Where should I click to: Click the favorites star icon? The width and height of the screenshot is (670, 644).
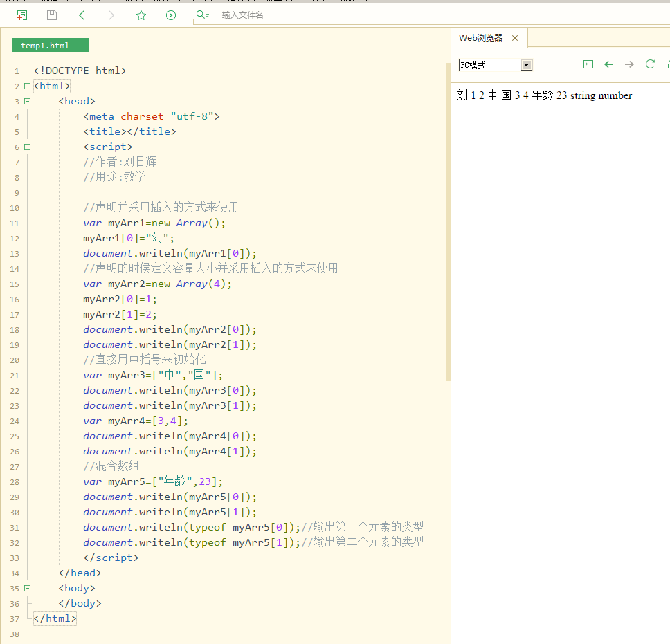[x=141, y=15]
